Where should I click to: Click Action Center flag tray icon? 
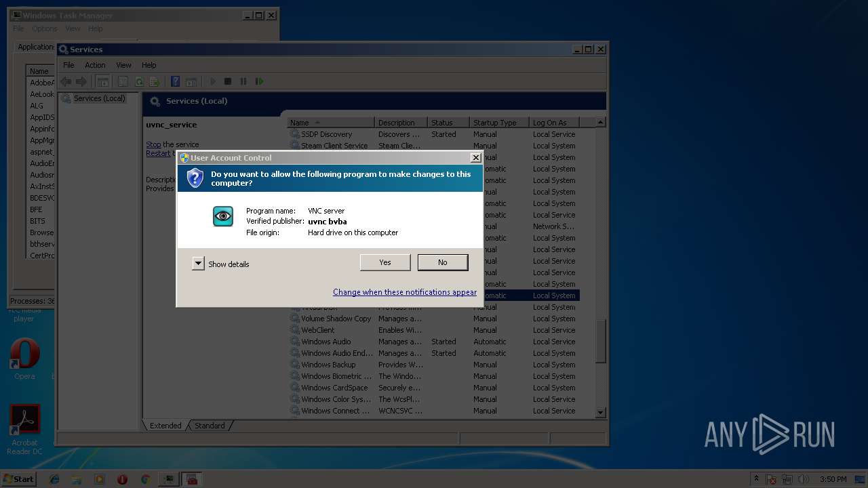(x=772, y=479)
